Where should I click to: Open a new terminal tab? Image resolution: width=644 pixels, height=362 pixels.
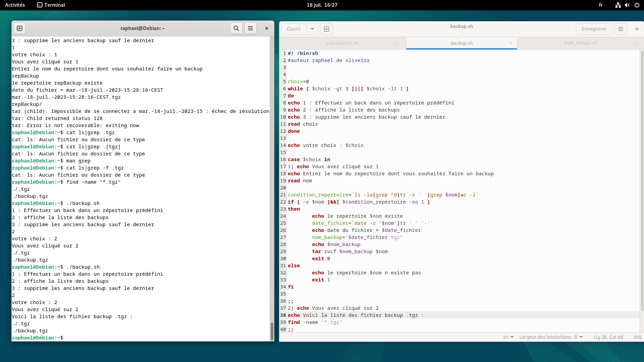[20, 28]
